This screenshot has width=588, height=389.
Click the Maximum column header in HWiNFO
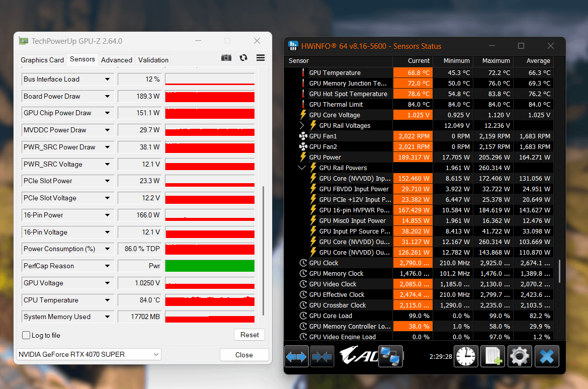pyautogui.click(x=493, y=61)
